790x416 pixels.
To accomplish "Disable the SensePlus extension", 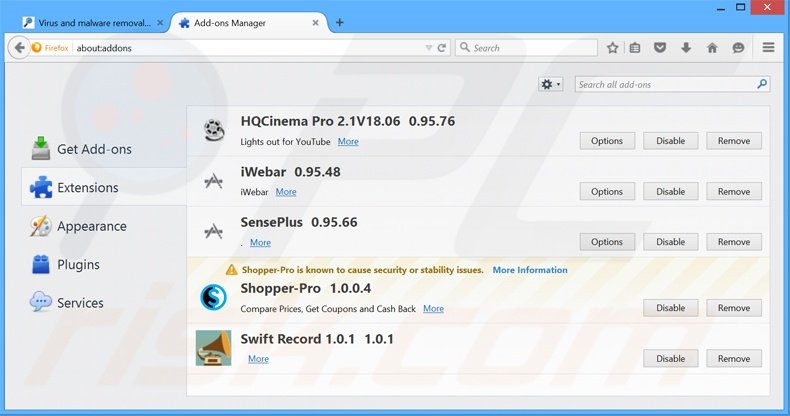I will pyautogui.click(x=671, y=242).
